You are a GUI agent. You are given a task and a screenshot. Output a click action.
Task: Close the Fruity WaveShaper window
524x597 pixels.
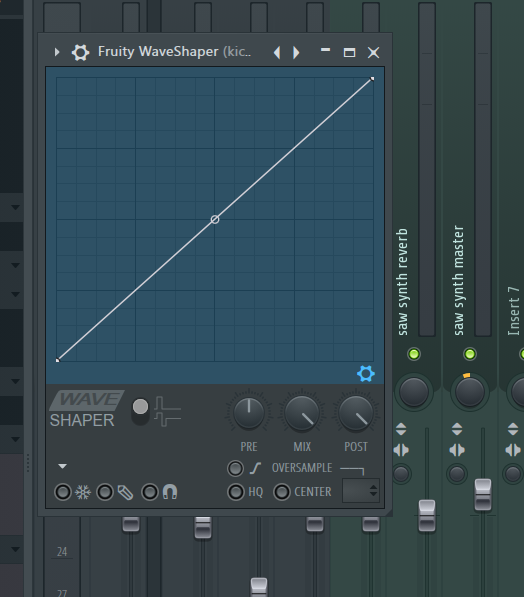(x=374, y=52)
